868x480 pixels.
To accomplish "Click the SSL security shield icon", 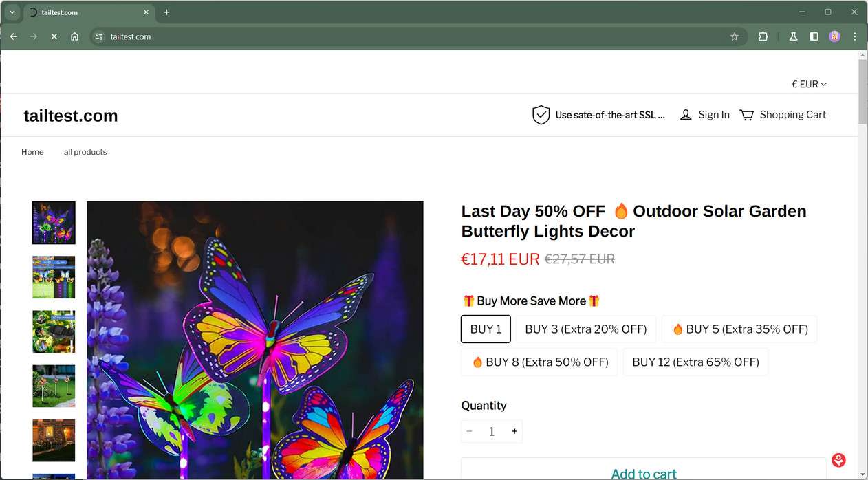I will click(x=541, y=115).
